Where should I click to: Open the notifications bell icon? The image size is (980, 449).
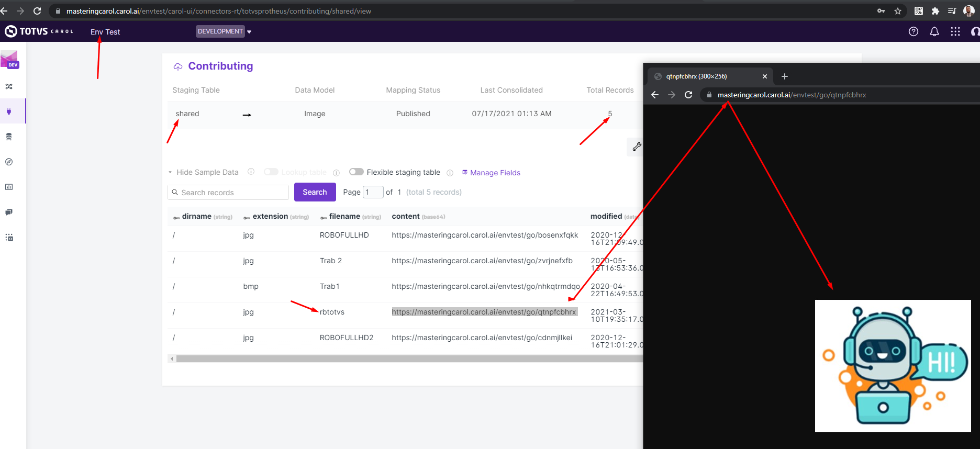(934, 31)
